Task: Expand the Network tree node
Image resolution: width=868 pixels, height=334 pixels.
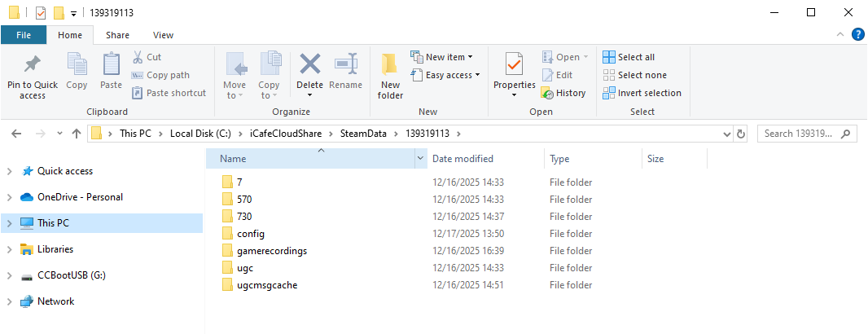Action: pyautogui.click(x=9, y=301)
